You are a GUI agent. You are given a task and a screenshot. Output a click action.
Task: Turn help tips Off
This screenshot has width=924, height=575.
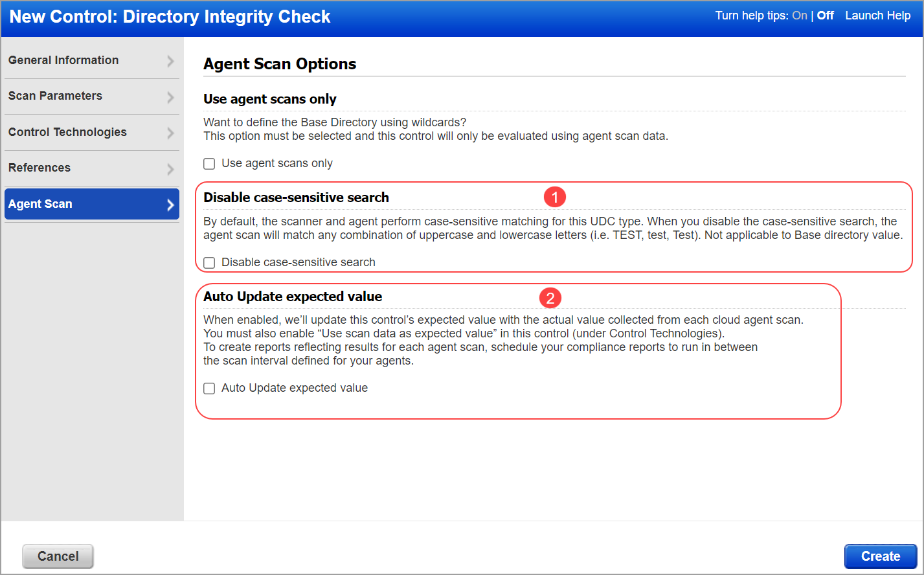[825, 16]
